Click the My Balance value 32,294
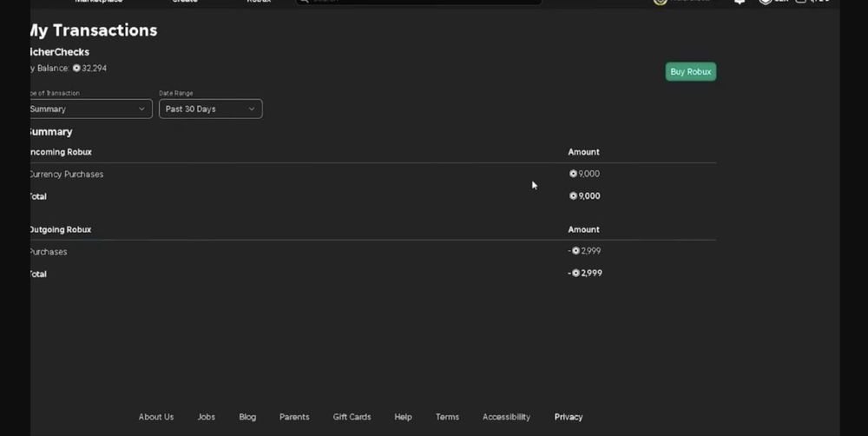This screenshot has height=436, width=868. tap(94, 68)
